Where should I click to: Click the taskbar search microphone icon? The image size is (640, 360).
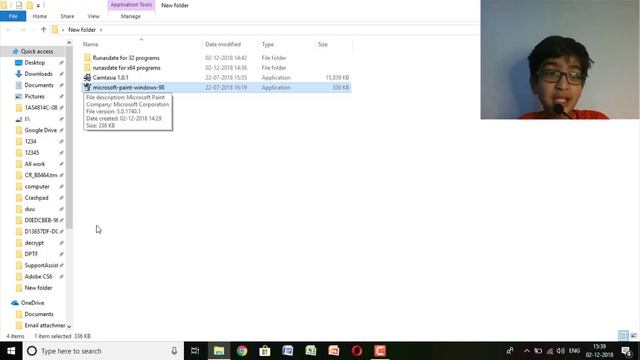(x=174, y=351)
